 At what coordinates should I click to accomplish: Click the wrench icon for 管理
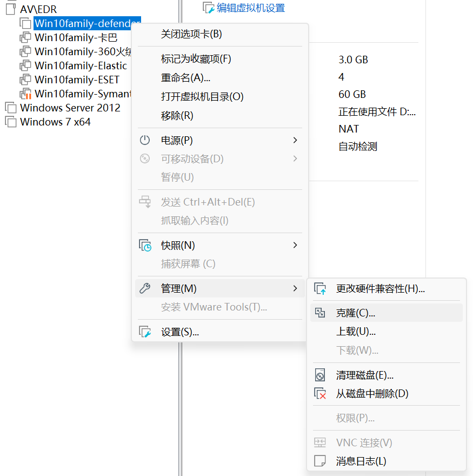click(x=145, y=288)
